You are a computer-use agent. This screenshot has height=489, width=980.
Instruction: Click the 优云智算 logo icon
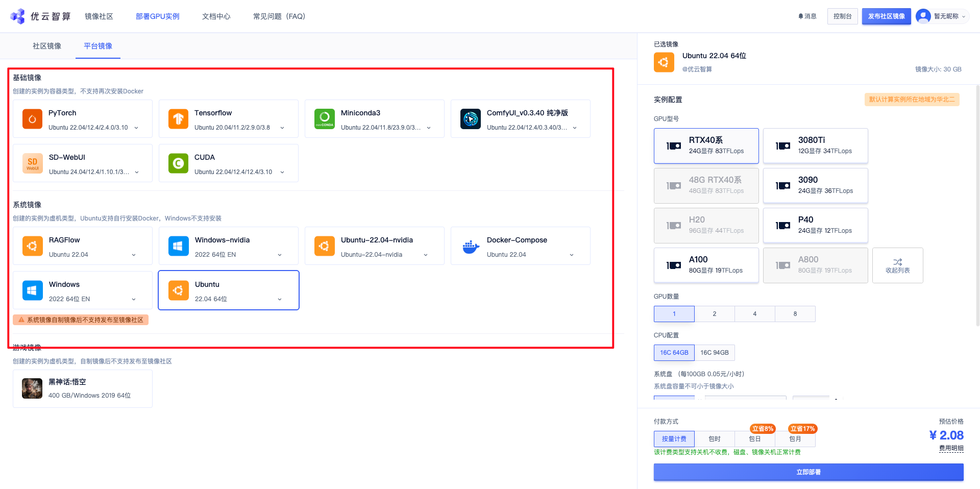(x=17, y=16)
